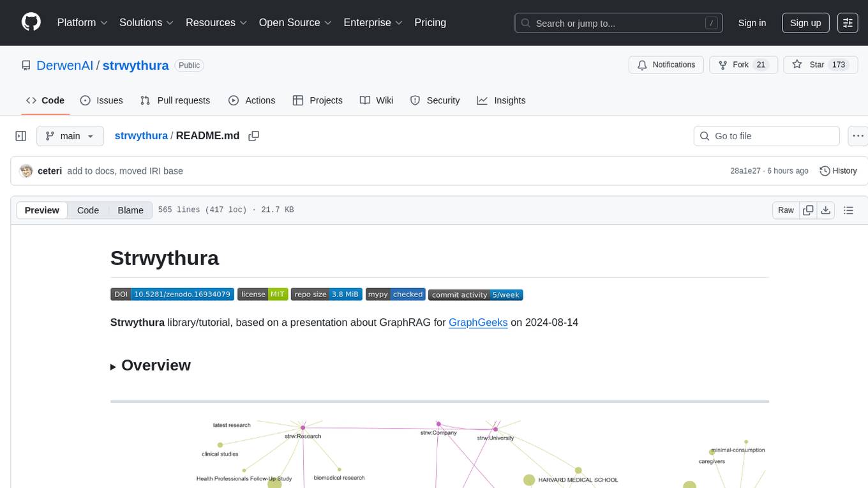Focus the 'Go to file' search field
This screenshot has height=488, width=868.
pyautogui.click(x=767, y=136)
